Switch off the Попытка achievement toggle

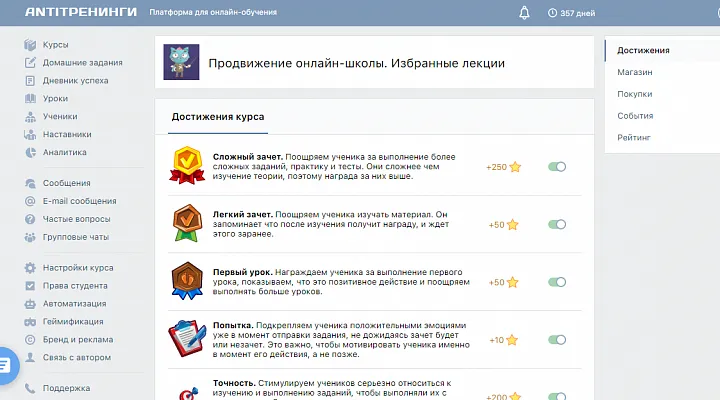tap(557, 340)
